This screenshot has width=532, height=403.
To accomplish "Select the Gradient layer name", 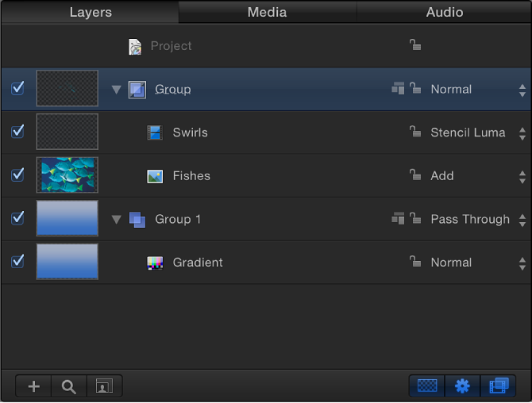I will 198,263.
